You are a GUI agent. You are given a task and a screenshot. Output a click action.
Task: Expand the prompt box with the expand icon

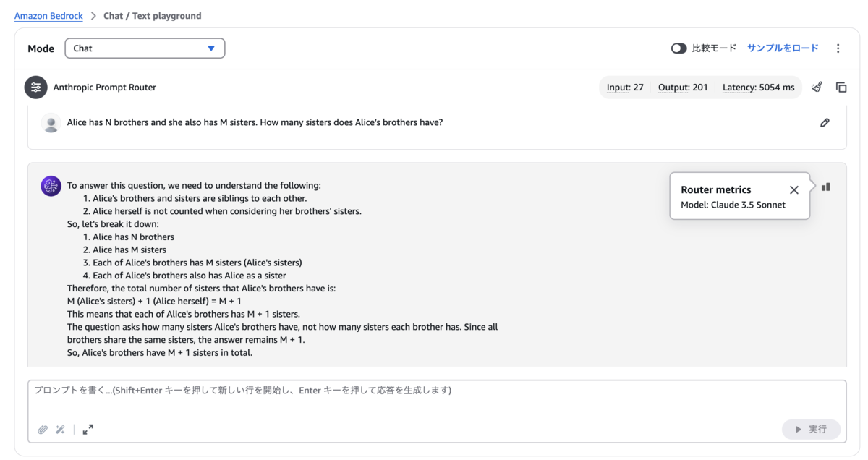(88, 430)
